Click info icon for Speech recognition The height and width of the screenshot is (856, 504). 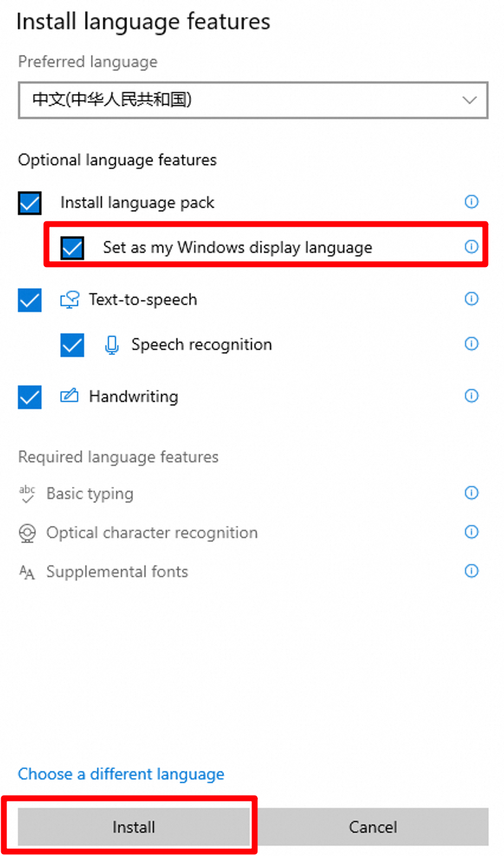[x=471, y=343]
